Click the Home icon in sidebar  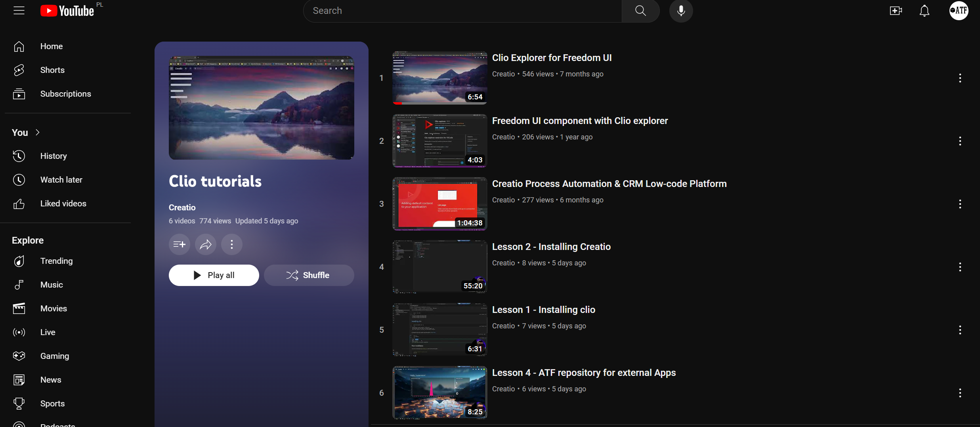coord(19,46)
